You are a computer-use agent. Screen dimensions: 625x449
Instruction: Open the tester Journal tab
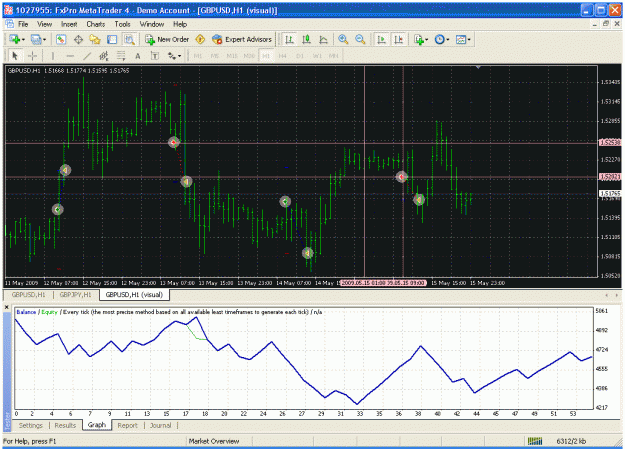point(160,425)
